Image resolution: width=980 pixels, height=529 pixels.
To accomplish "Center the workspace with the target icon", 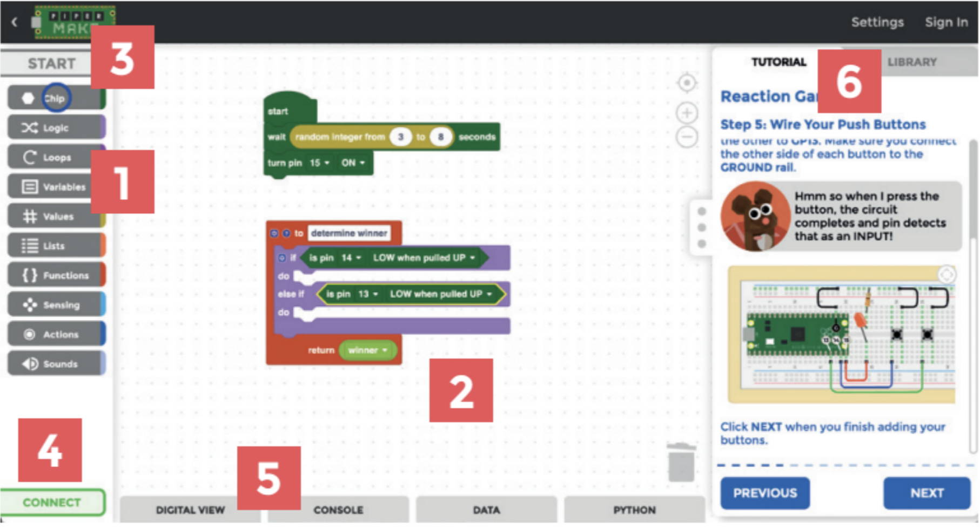I will click(x=687, y=83).
